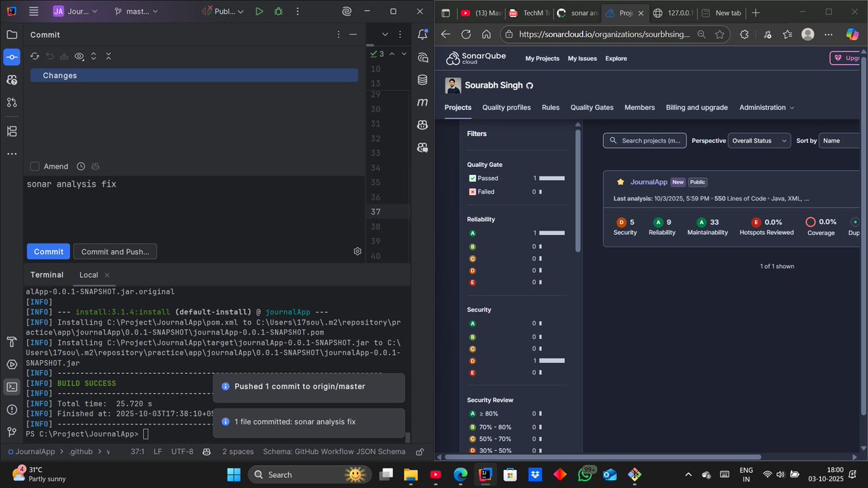
Task: Toggle the View Options eye icon
Action: 80,56
